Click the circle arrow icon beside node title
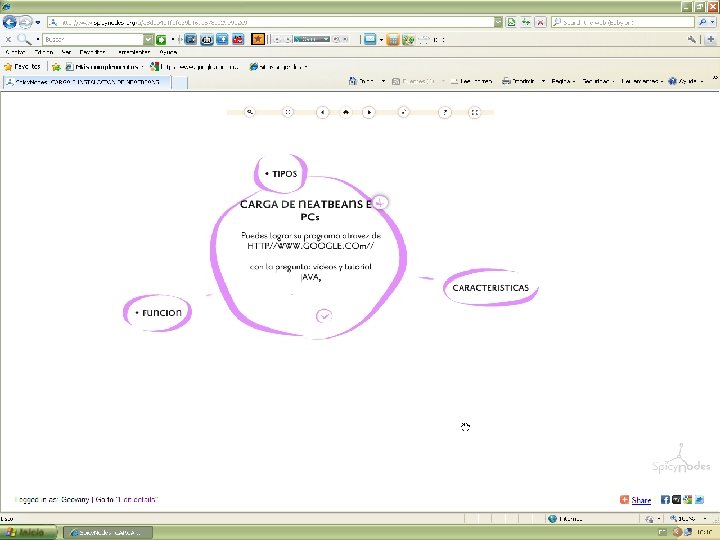The width and height of the screenshot is (720, 540). (380, 202)
